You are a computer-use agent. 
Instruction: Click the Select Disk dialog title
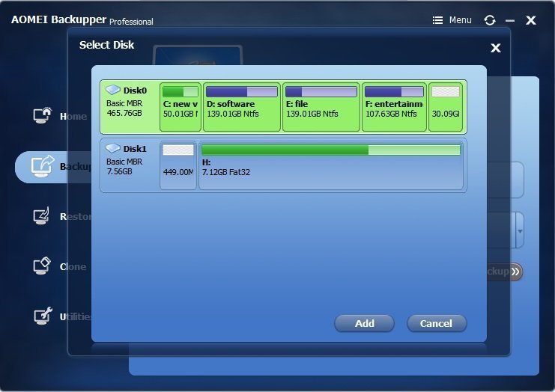(x=106, y=45)
